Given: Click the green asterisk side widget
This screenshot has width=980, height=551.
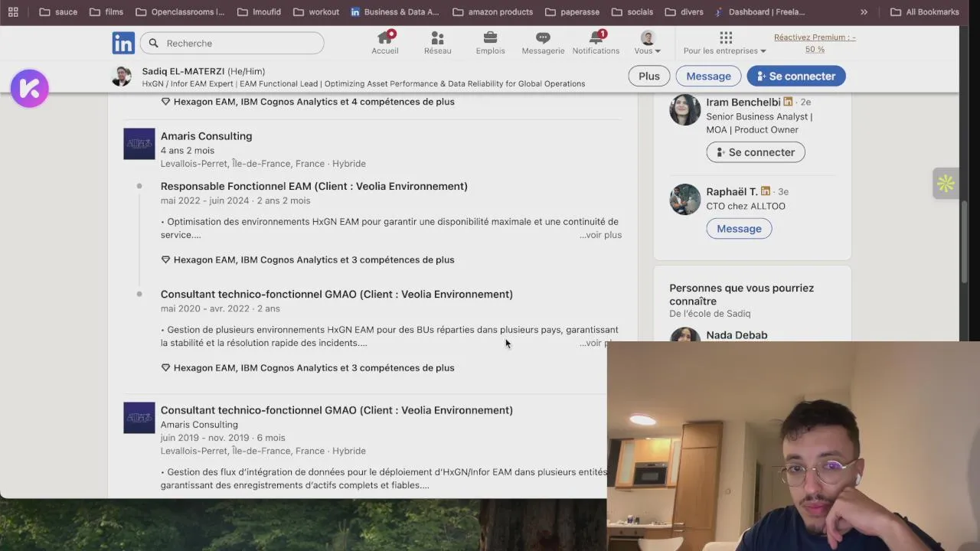Looking at the screenshot, I should pyautogui.click(x=946, y=184).
